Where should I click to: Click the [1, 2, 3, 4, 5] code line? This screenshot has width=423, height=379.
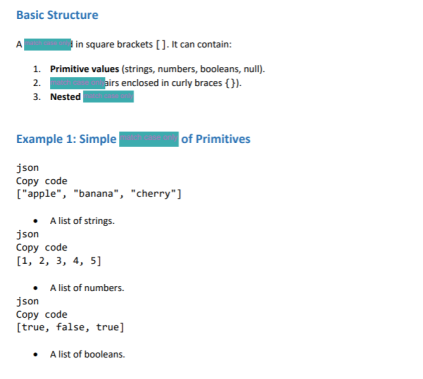59,261
